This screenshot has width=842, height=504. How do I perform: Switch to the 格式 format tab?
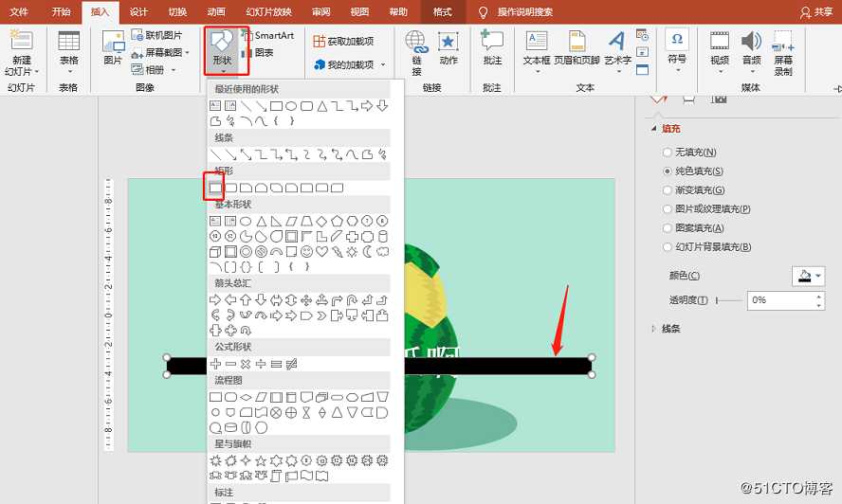pos(442,11)
